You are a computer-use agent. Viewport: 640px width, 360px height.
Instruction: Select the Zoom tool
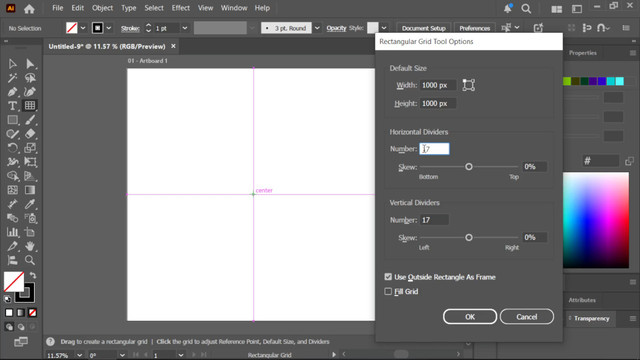[30, 260]
